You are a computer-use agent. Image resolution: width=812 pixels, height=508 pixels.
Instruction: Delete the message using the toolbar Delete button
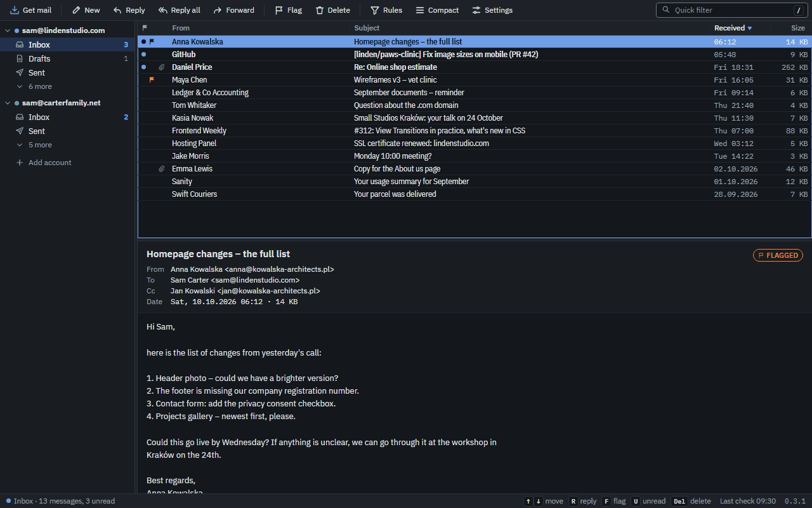point(332,10)
